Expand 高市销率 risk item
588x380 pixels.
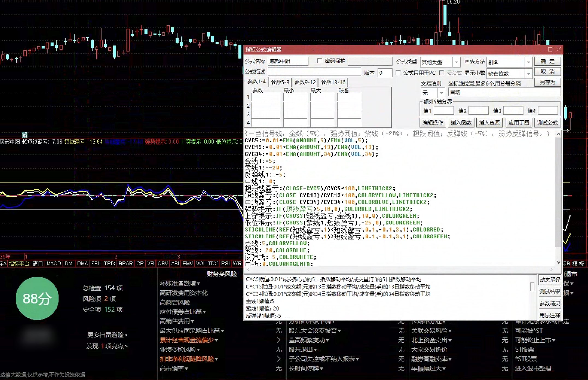pos(174,368)
